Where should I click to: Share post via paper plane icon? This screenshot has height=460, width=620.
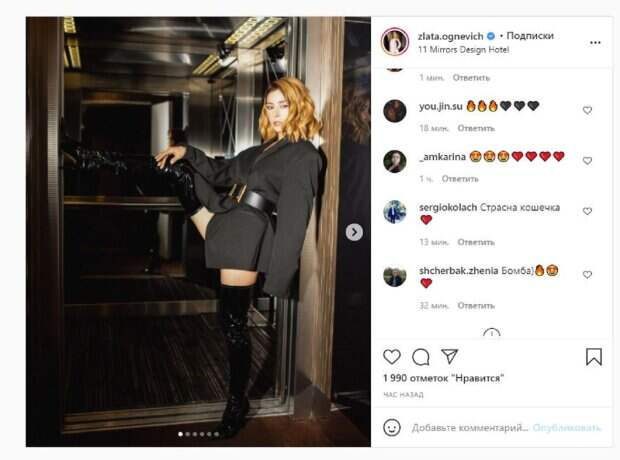tap(450, 356)
